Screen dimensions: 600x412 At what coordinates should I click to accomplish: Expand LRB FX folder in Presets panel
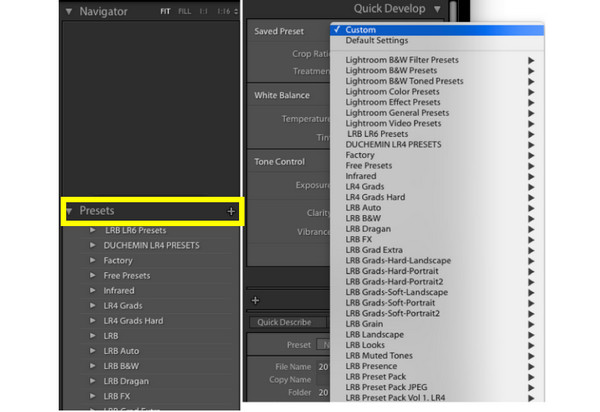click(x=93, y=396)
